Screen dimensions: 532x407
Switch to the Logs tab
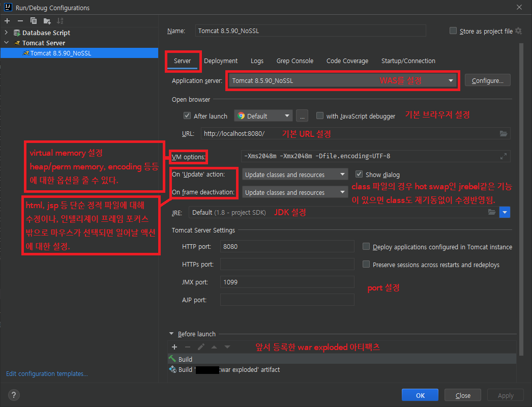pyautogui.click(x=257, y=61)
